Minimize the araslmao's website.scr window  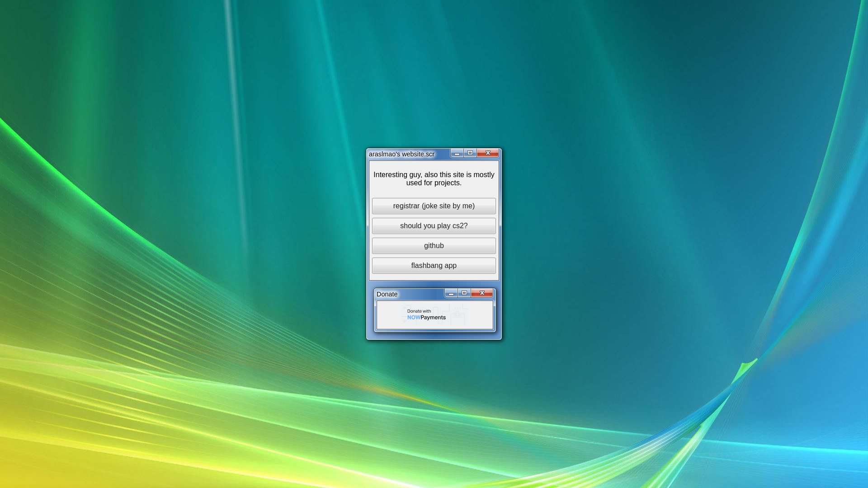(457, 153)
